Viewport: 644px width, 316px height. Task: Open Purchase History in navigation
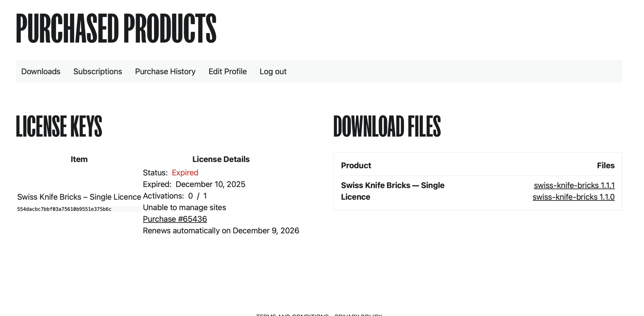tap(165, 71)
